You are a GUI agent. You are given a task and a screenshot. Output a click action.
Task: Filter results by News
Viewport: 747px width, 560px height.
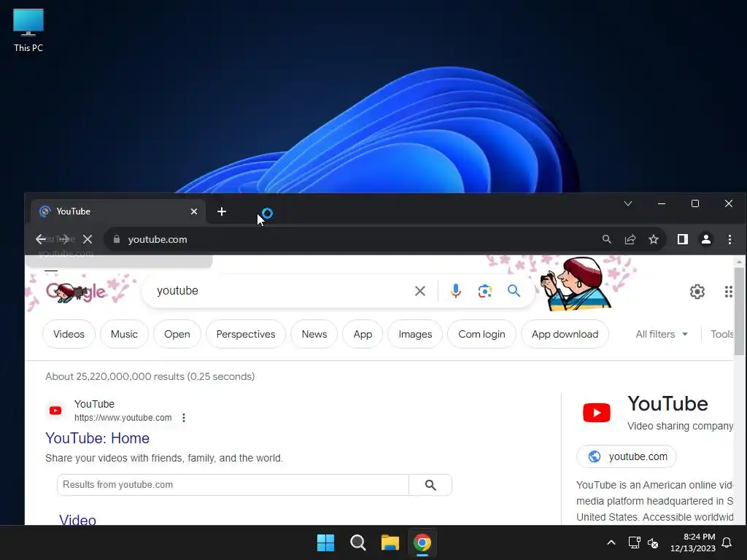tap(314, 334)
